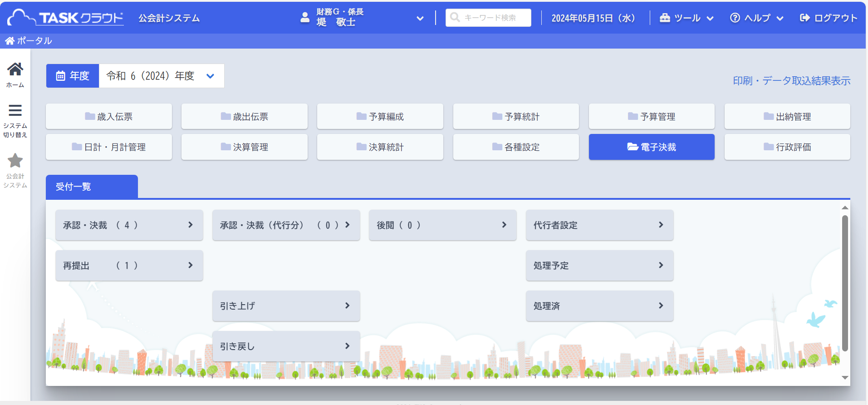
Task: Click the 決算統計 folder icon
Action: (362, 147)
